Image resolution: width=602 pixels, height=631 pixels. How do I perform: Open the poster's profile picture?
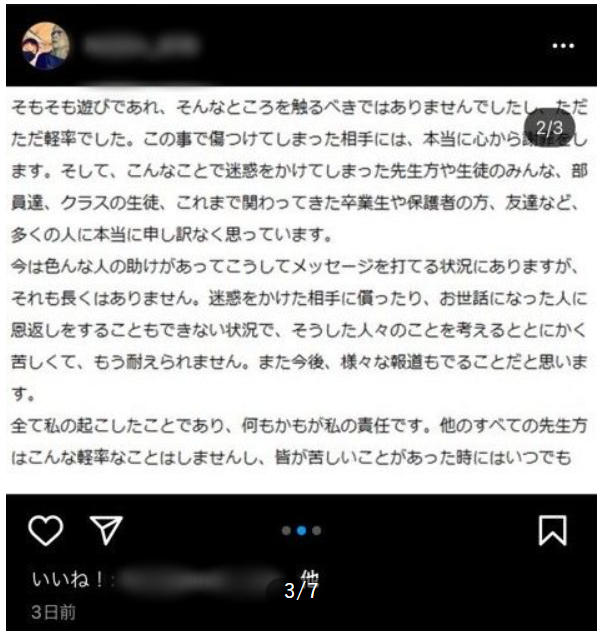click(45, 46)
